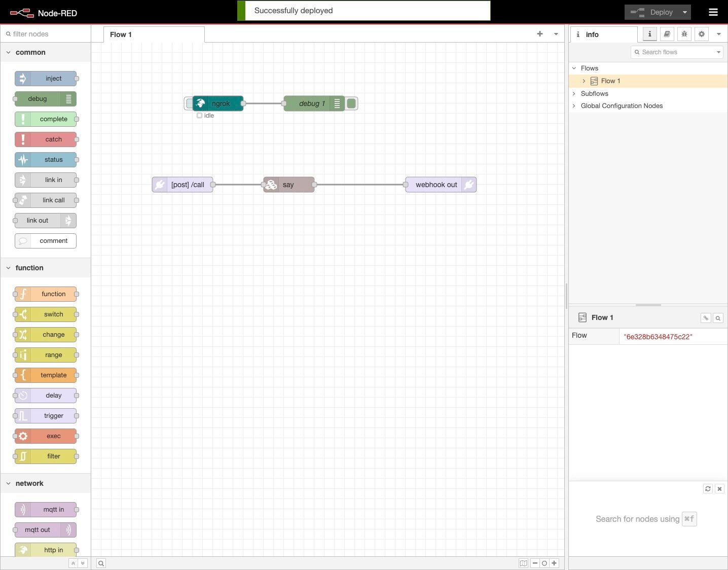Click the zoom out minus button
Viewport: 728px width, 570px height.
(535, 563)
